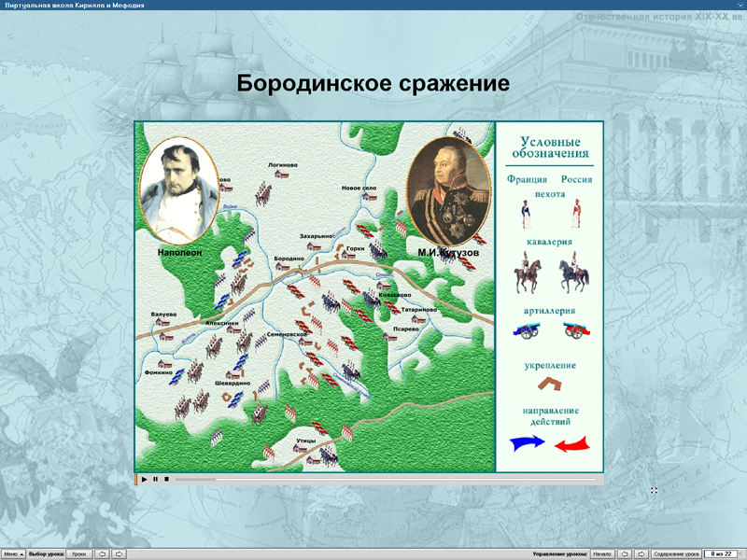
Task: Click the back arrow in Управление уроком controls
Action: tap(624, 553)
